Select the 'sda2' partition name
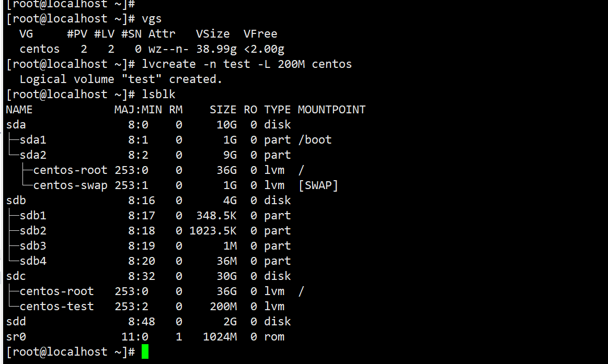Image resolution: width=608 pixels, height=364 pixels. (x=33, y=155)
